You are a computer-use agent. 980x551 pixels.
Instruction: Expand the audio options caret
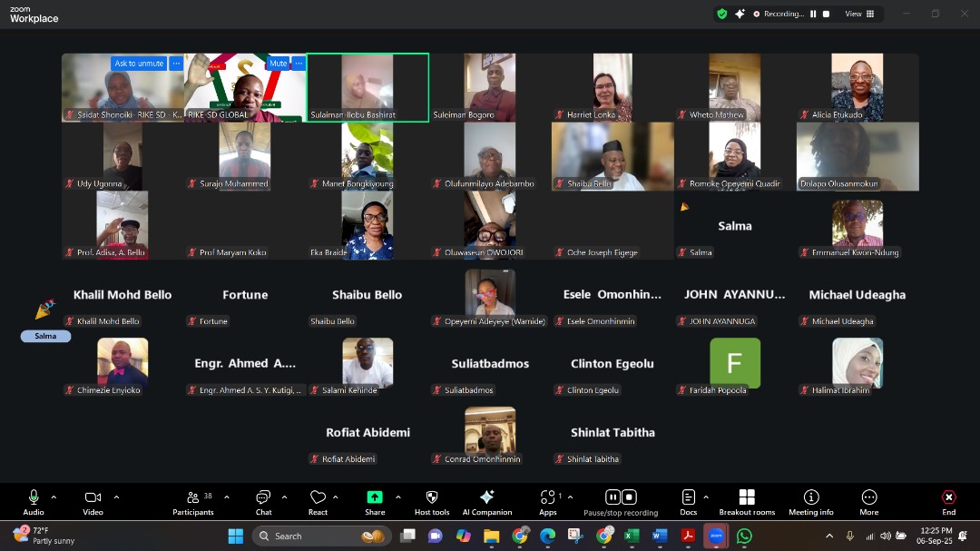coord(54,497)
